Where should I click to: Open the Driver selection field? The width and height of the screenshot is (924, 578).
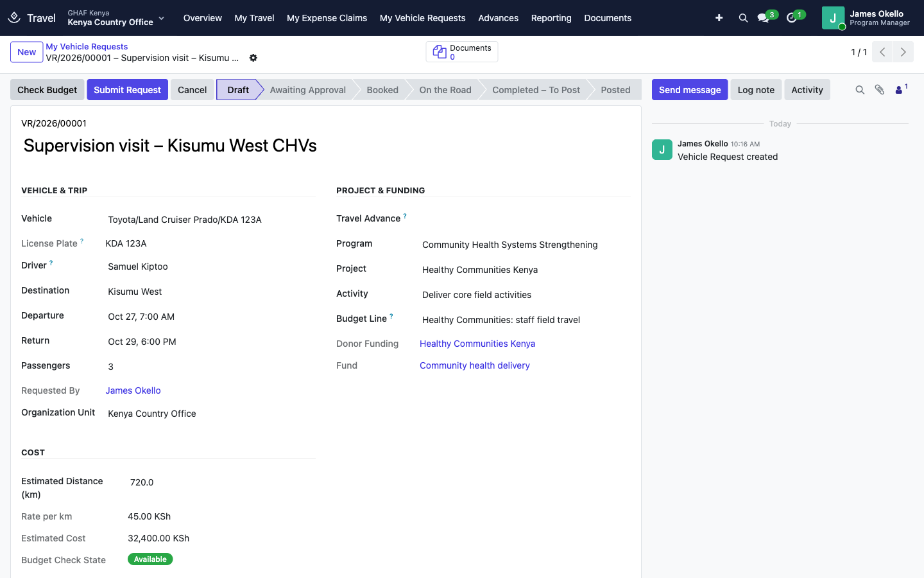pos(210,267)
